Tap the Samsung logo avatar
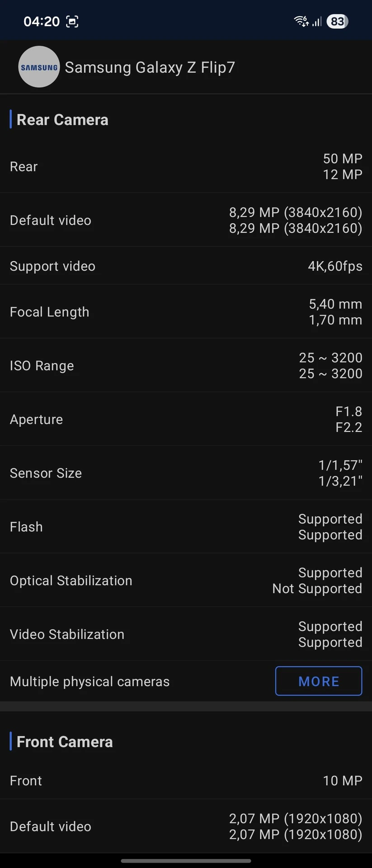 tap(39, 67)
